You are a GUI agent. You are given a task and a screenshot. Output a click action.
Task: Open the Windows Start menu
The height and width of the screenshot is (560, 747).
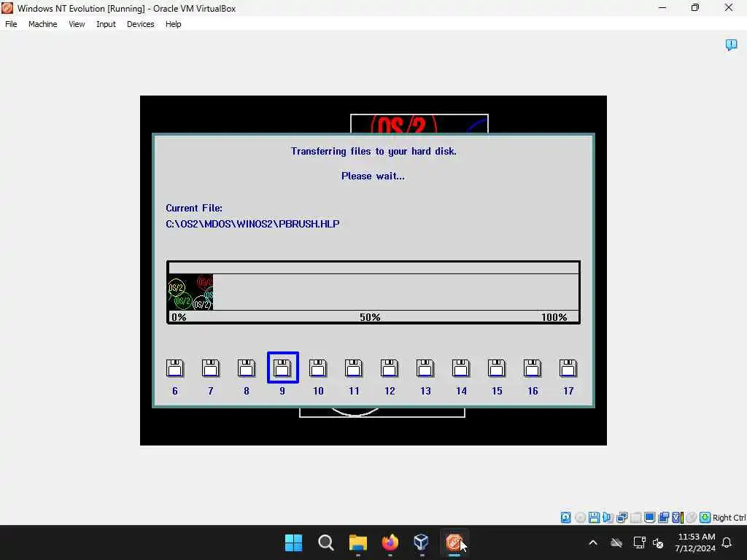coord(293,542)
